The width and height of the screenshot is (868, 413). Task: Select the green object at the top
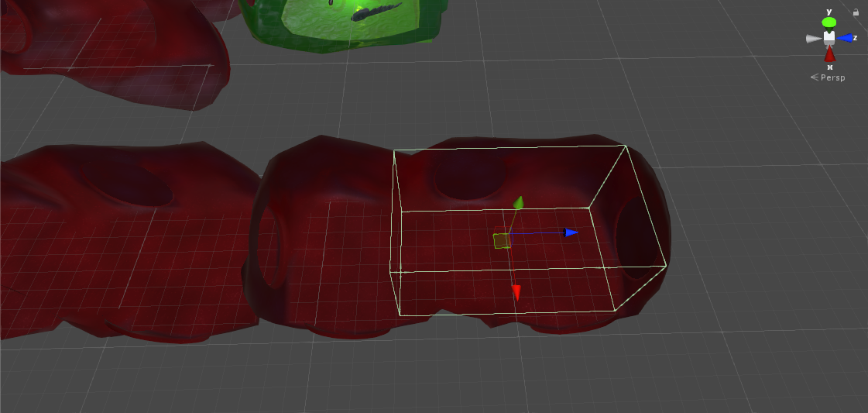tap(341, 22)
